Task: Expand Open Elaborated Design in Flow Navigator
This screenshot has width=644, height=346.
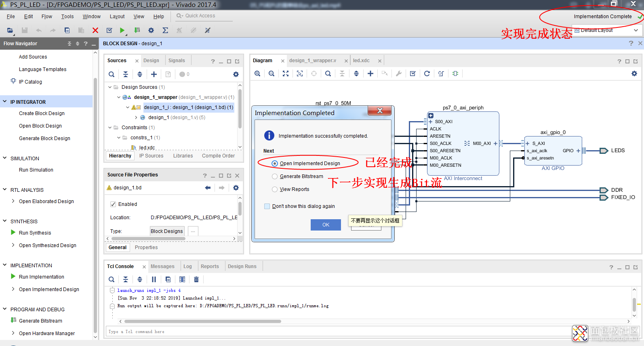Action: tap(13, 201)
